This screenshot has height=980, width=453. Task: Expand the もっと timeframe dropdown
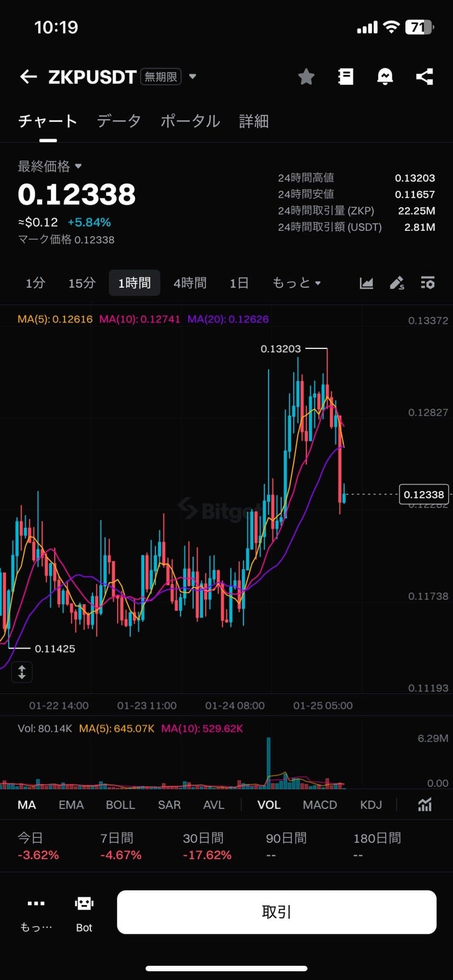click(x=296, y=283)
